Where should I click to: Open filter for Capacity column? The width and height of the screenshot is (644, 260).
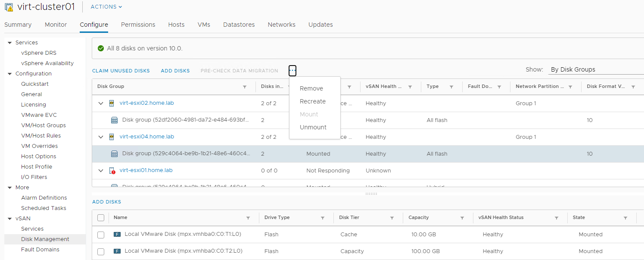[x=462, y=218]
